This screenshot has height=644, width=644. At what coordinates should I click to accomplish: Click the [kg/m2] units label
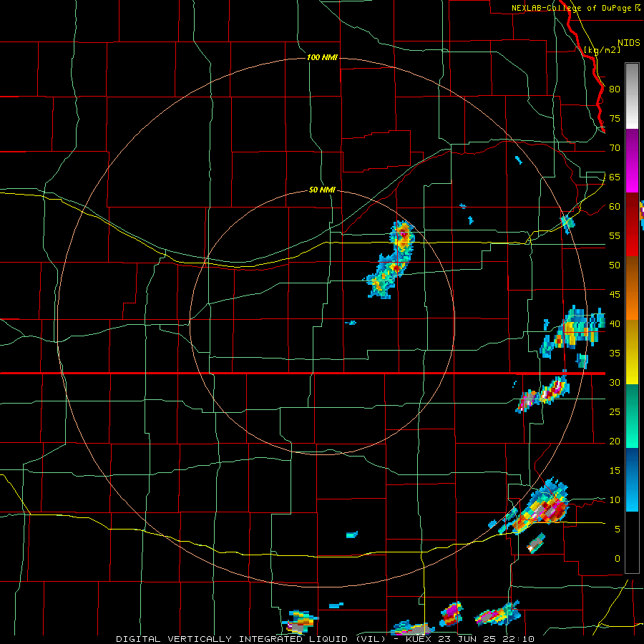click(x=602, y=50)
